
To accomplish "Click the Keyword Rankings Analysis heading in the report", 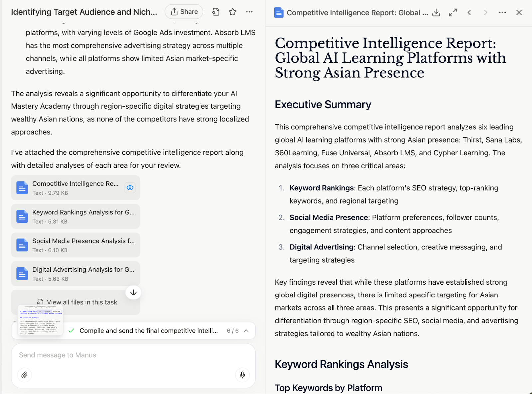I will pyautogui.click(x=341, y=364).
